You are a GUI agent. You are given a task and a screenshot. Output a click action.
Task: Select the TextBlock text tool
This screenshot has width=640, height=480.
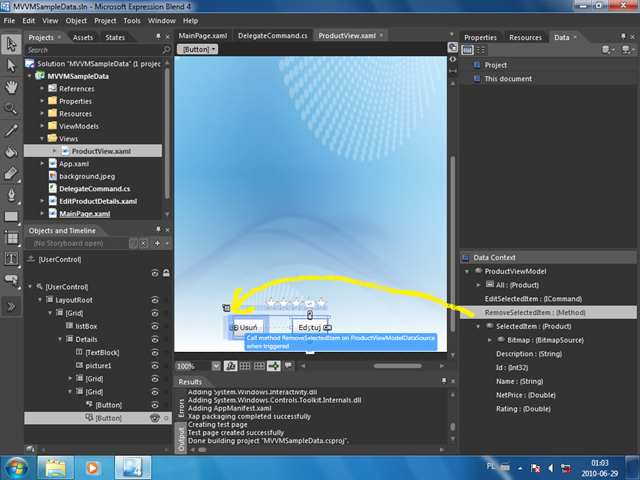[11, 259]
